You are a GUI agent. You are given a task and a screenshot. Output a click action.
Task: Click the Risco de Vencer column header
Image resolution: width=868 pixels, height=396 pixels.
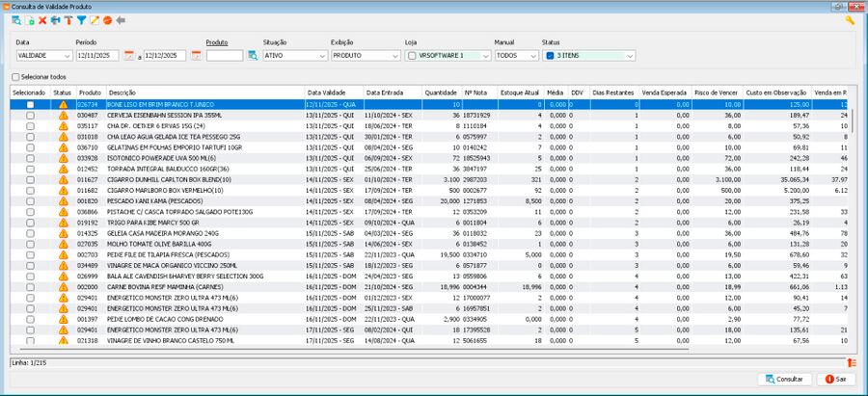point(717,92)
